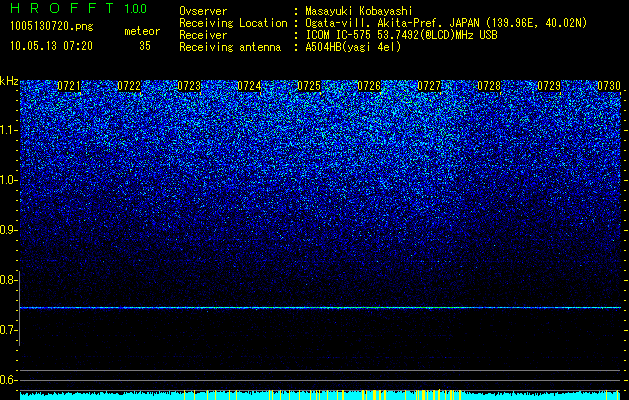629x400 pixels.
Task: Click the date stamp 10.05.13 07:20
Action: pos(51,46)
